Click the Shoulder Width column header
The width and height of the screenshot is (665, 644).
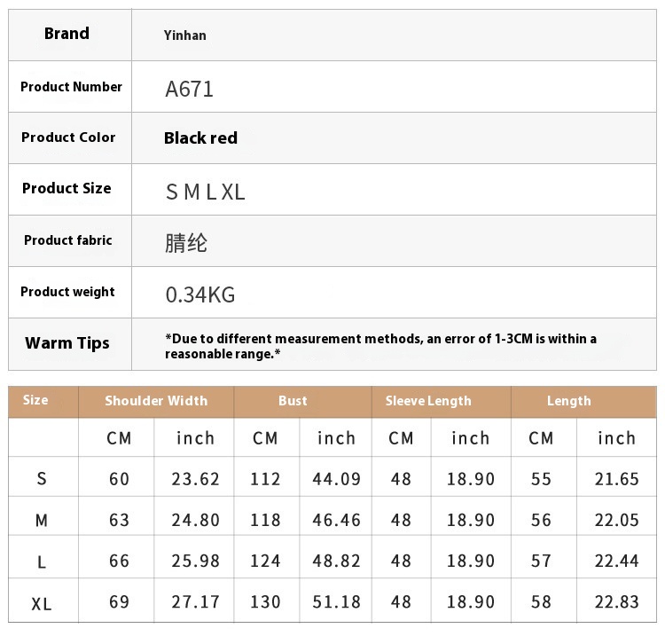click(x=156, y=401)
